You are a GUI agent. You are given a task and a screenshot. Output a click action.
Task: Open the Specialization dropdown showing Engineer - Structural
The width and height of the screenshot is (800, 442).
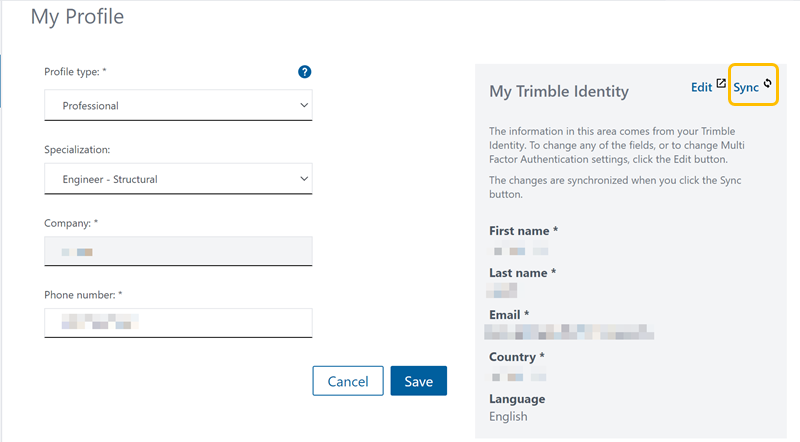170,179
